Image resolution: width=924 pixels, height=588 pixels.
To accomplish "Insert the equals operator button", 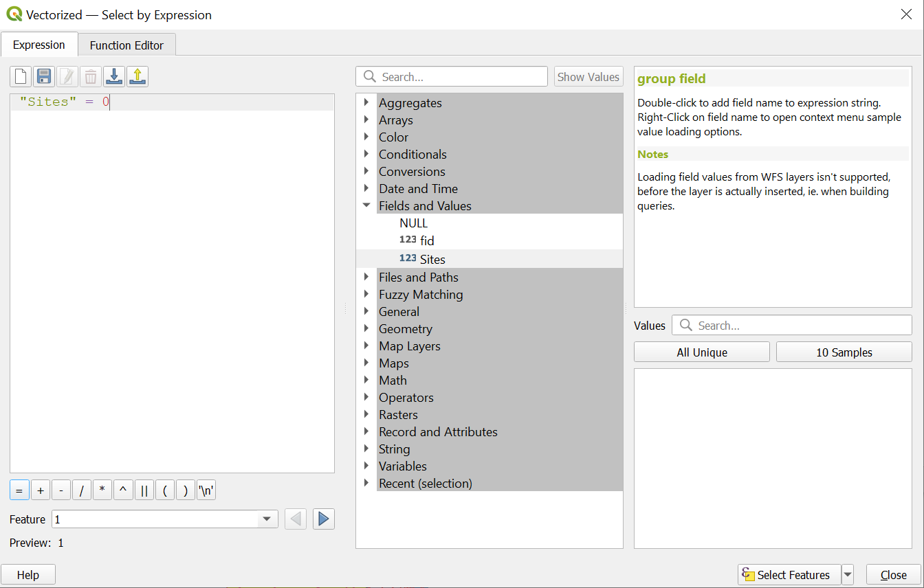I will pyautogui.click(x=19, y=490).
